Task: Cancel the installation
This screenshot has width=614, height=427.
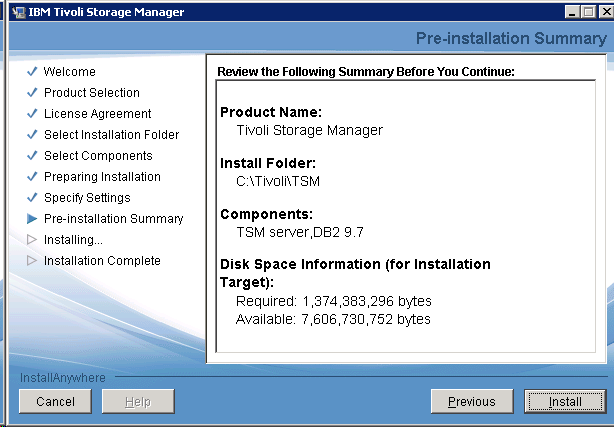Action: click(55, 402)
